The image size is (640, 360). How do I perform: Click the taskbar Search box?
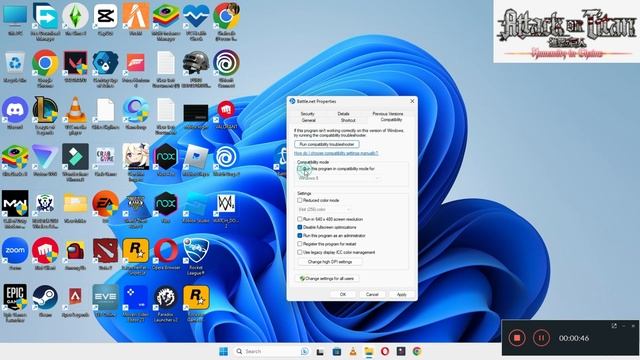[x=271, y=351]
